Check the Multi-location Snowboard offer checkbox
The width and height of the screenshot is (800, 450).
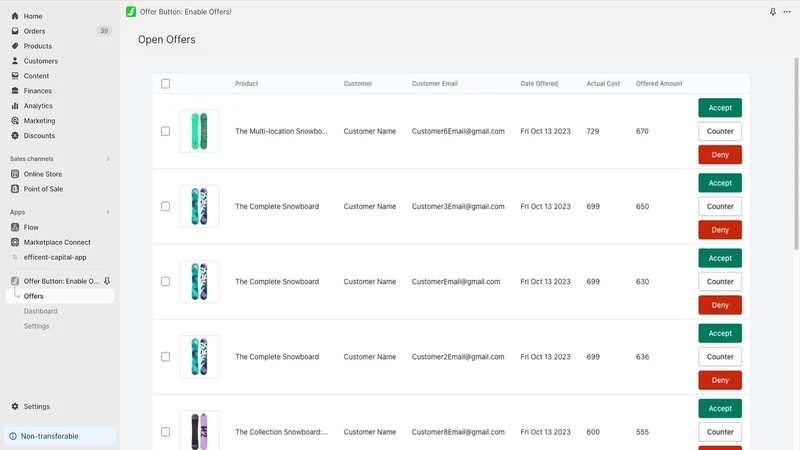[165, 131]
